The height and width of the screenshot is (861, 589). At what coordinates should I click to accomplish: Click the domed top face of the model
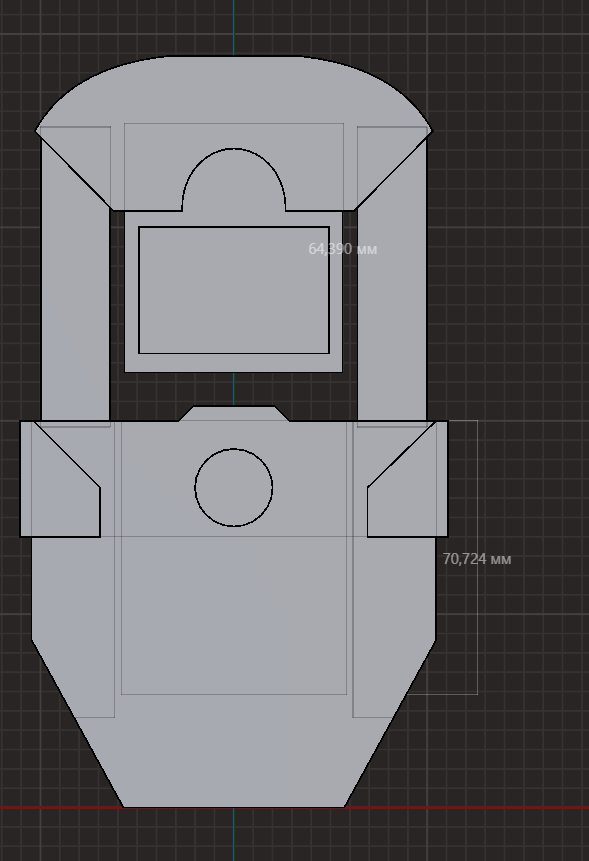(x=234, y=91)
